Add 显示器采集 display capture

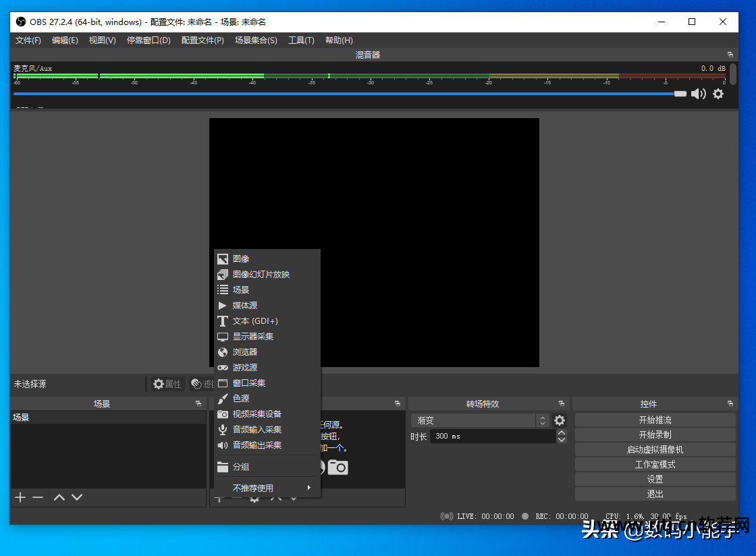pyautogui.click(x=267, y=336)
